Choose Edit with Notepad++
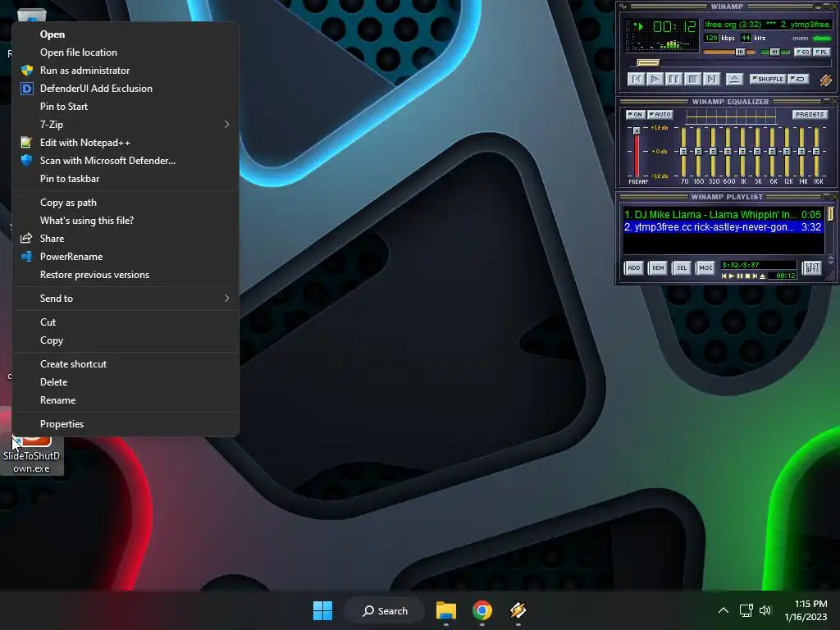This screenshot has width=840, height=630. [x=126, y=143]
